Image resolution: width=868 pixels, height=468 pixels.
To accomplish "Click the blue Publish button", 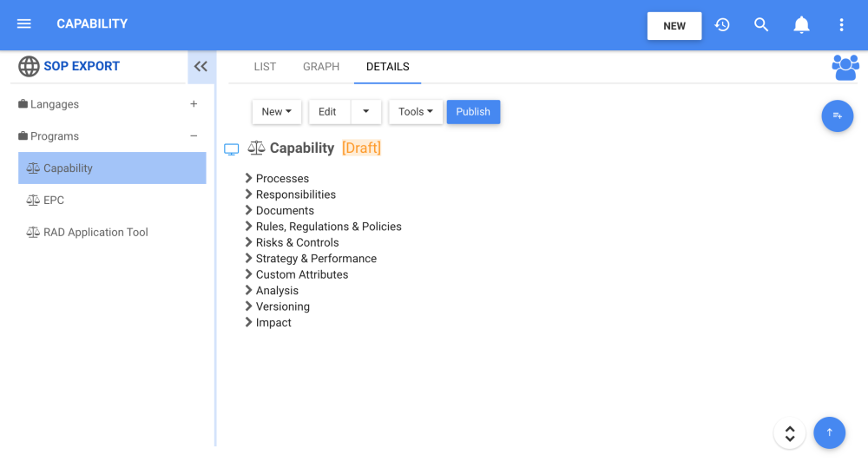I will coord(473,112).
